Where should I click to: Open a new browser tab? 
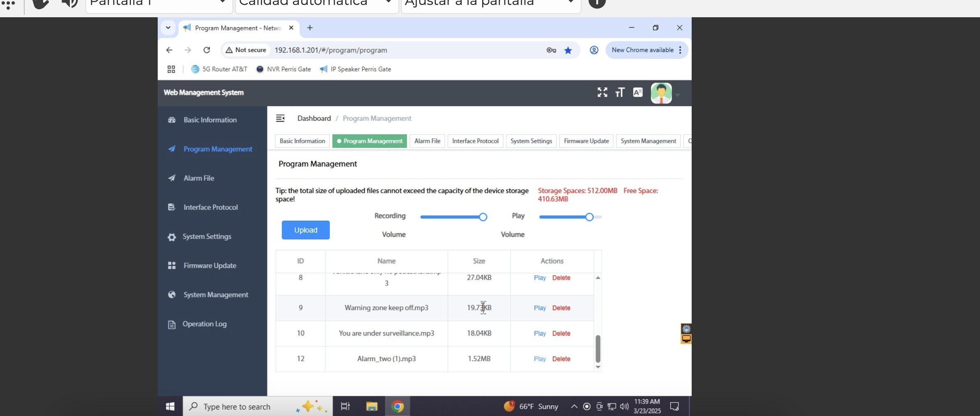coord(310,28)
